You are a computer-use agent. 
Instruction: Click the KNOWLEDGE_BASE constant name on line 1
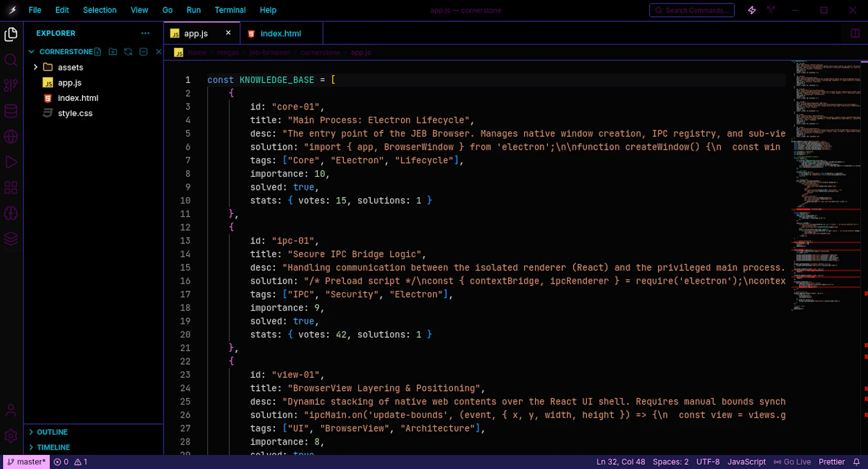[x=277, y=80]
